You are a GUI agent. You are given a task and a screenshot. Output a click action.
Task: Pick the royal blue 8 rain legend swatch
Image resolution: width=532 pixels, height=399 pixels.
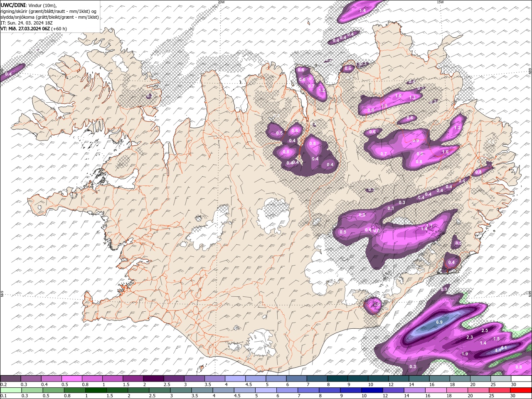tap(330, 390)
